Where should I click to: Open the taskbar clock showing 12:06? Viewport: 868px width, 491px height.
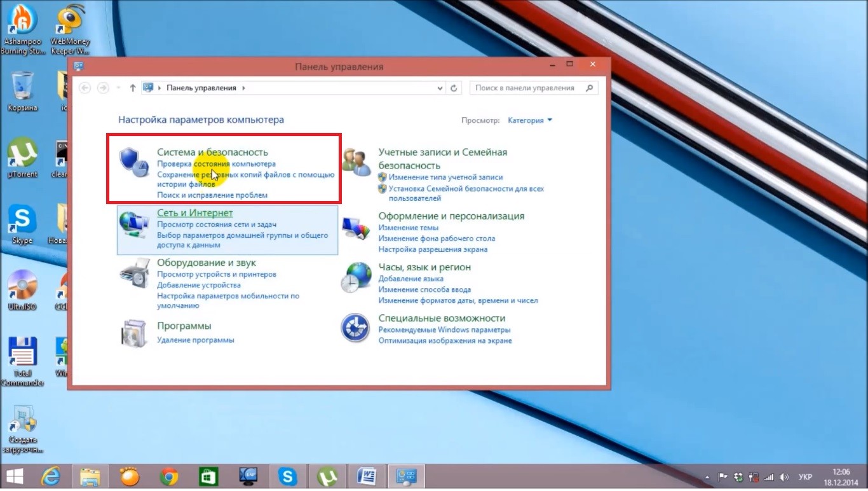841,476
